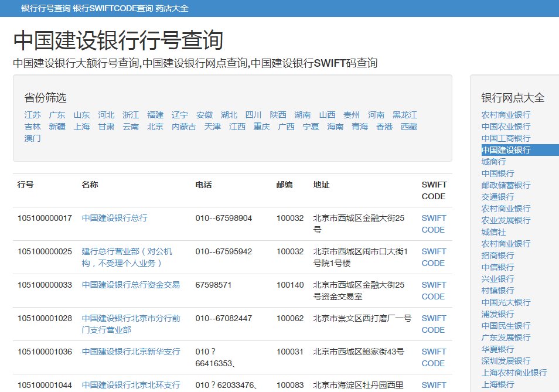
Task: Filter by province 陕西
Action: point(278,115)
